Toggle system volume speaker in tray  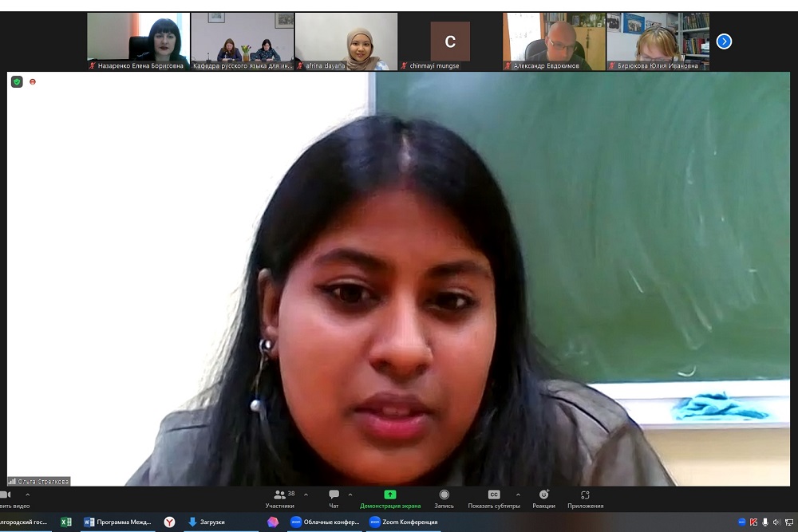click(776, 522)
